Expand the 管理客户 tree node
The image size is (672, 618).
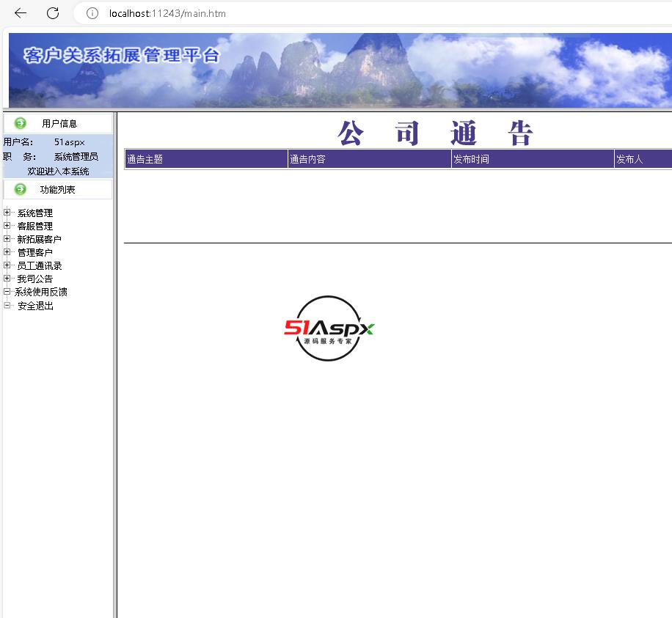(7, 252)
